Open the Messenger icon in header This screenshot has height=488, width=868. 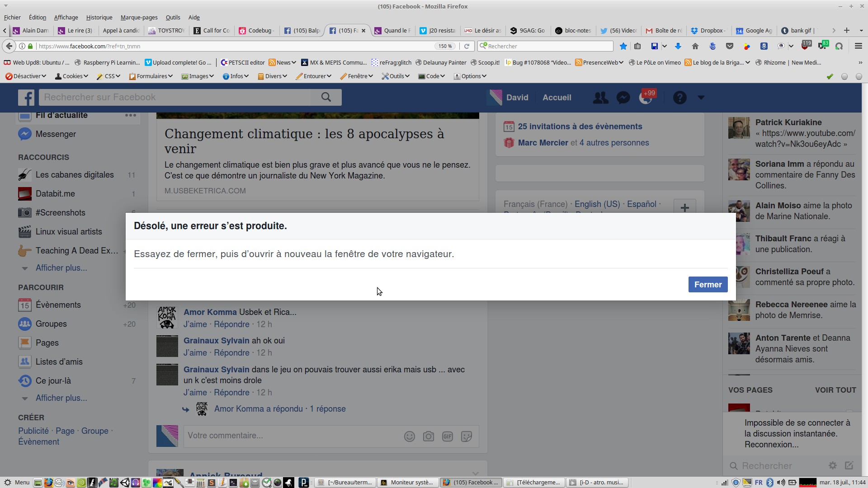[623, 98]
